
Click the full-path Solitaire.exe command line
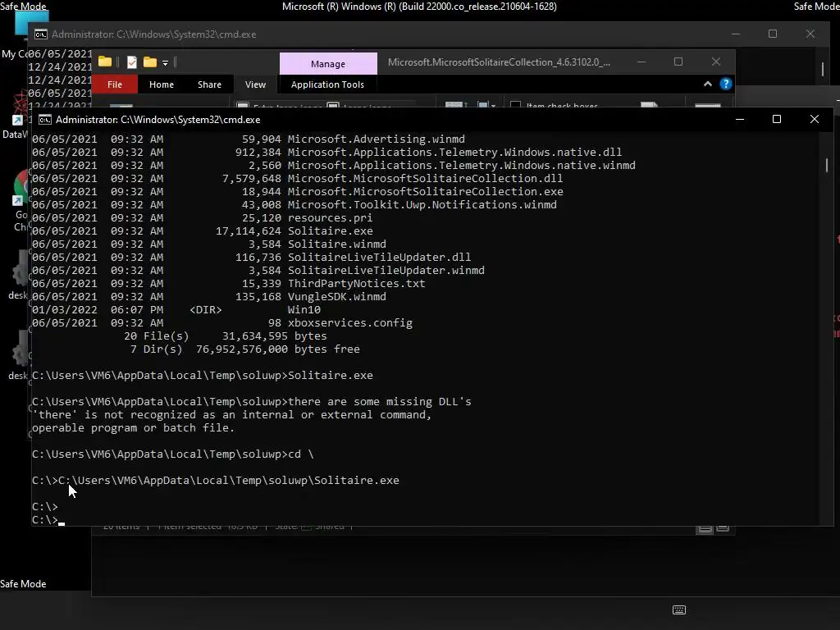(x=216, y=481)
